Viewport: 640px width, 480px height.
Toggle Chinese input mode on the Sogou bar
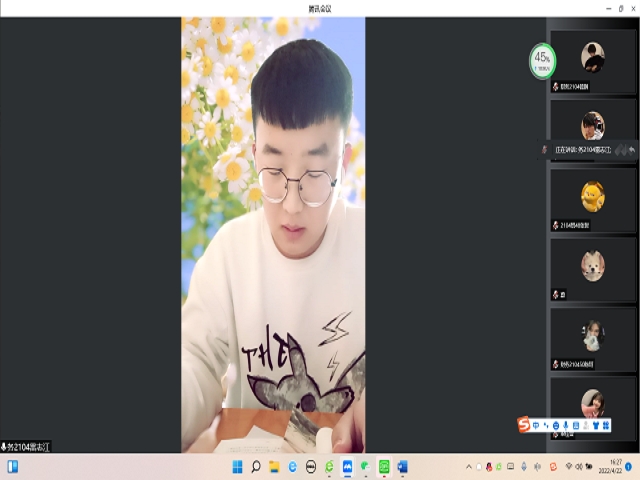tap(536, 425)
